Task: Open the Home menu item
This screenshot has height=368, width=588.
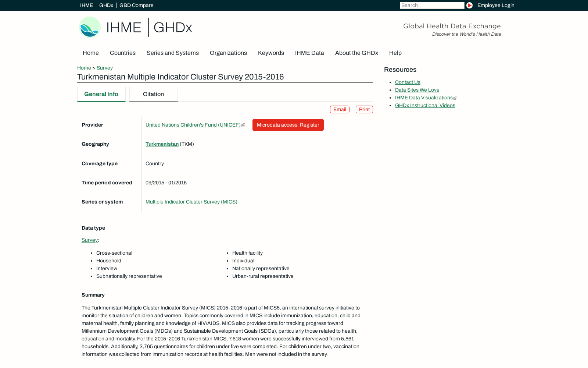Action: pos(91,53)
